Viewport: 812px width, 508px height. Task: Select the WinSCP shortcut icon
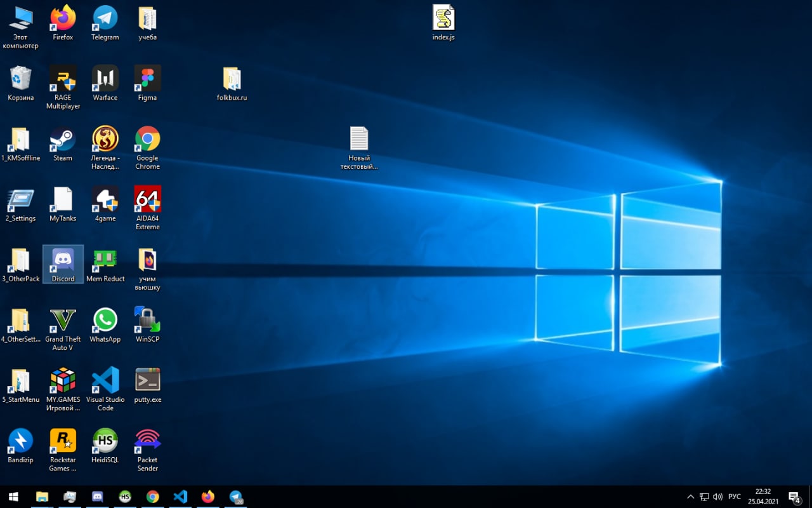click(147, 325)
